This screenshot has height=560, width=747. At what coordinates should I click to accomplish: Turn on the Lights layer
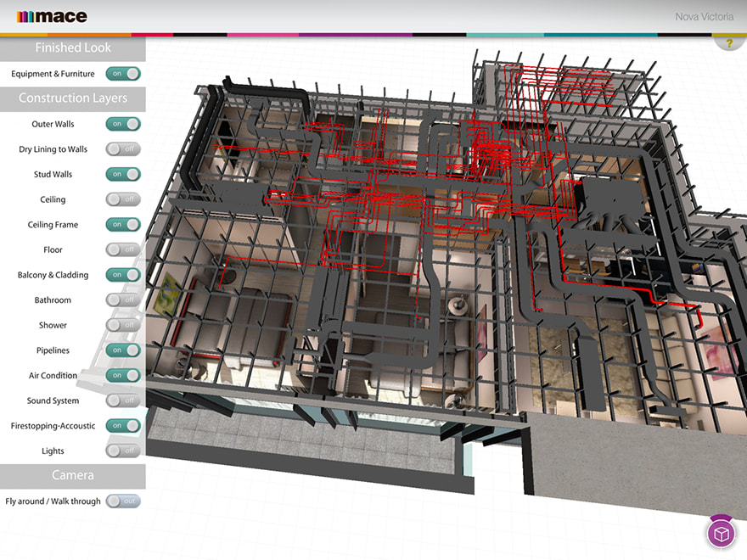click(123, 451)
